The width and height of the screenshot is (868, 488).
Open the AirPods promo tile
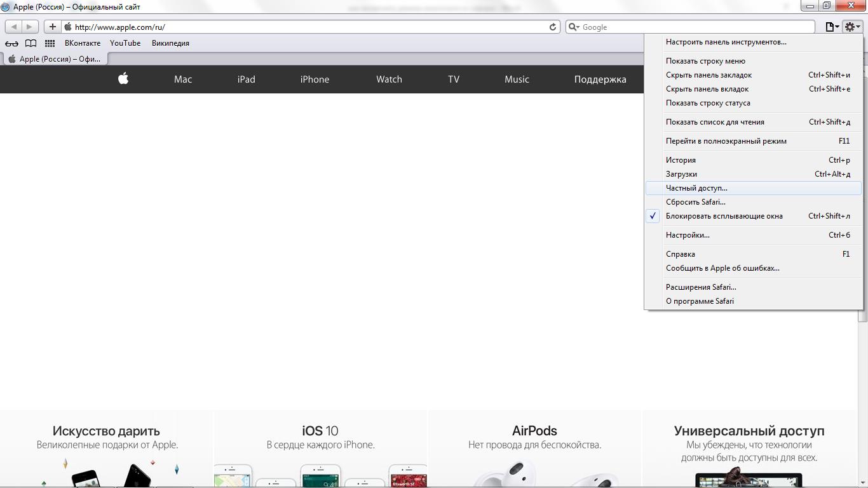click(534, 449)
